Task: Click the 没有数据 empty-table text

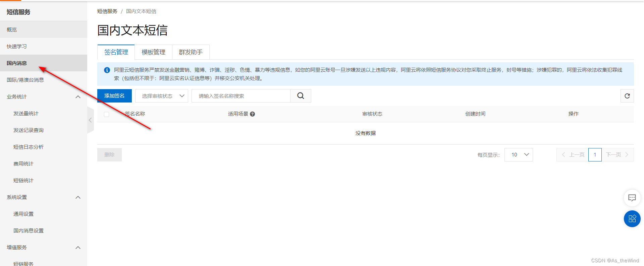Action: click(366, 133)
